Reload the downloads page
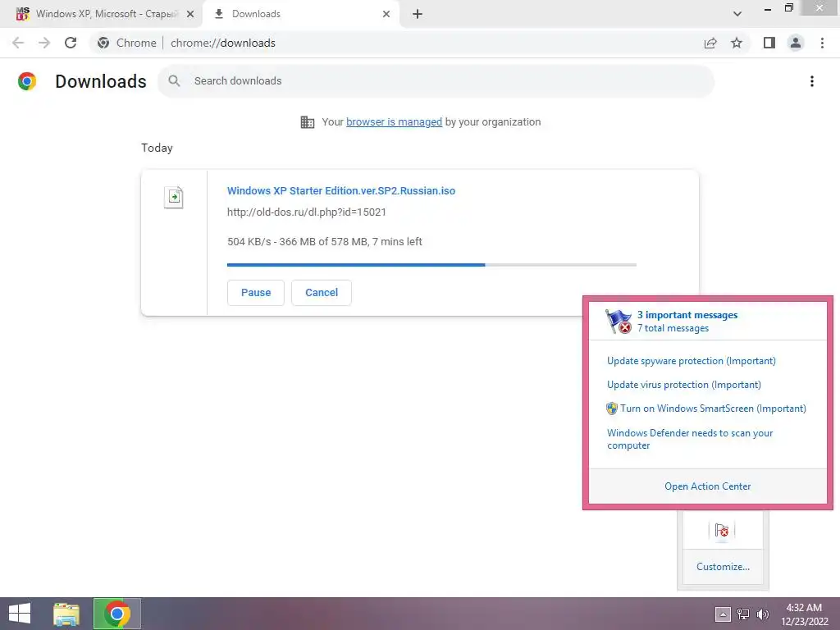Screen dimensions: 840x630 click(71, 43)
